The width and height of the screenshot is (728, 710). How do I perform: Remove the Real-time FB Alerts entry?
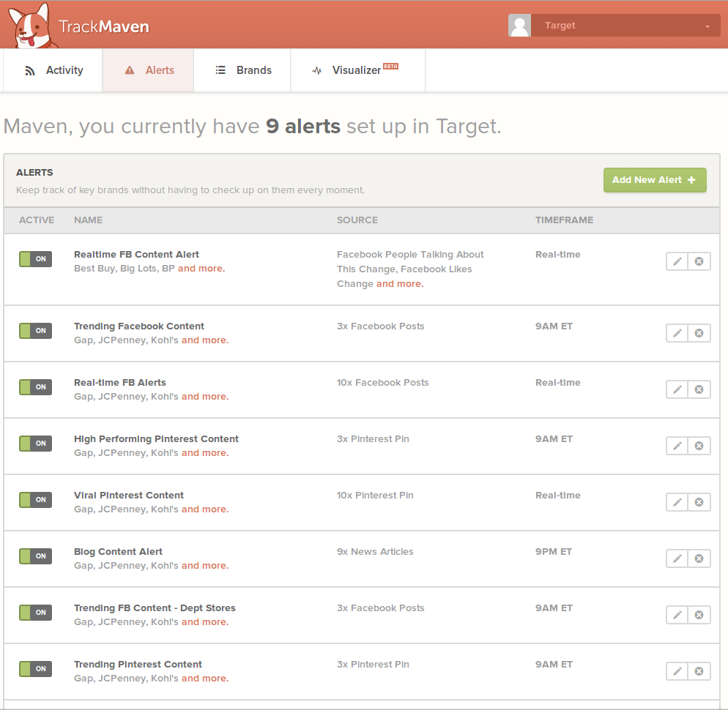[699, 389]
